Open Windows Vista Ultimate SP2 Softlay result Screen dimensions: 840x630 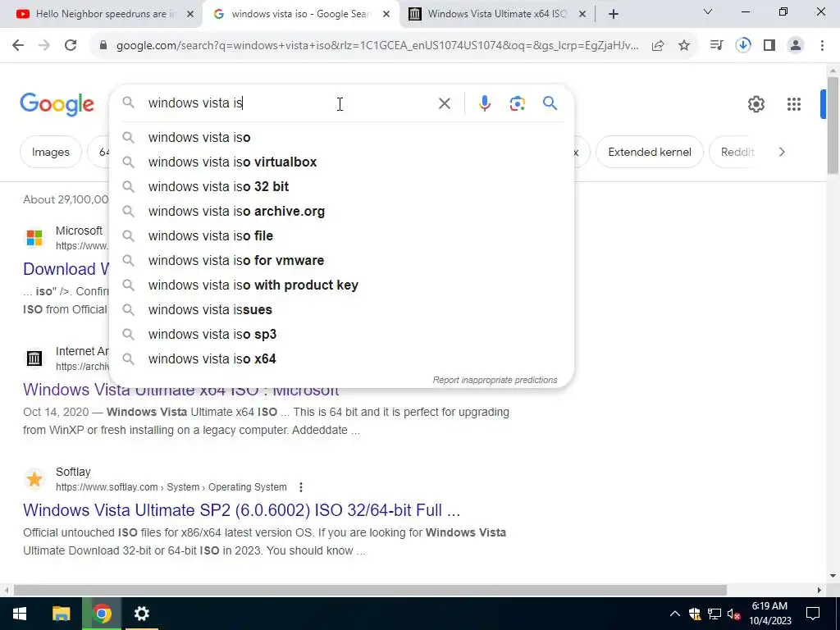(x=242, y=510)
